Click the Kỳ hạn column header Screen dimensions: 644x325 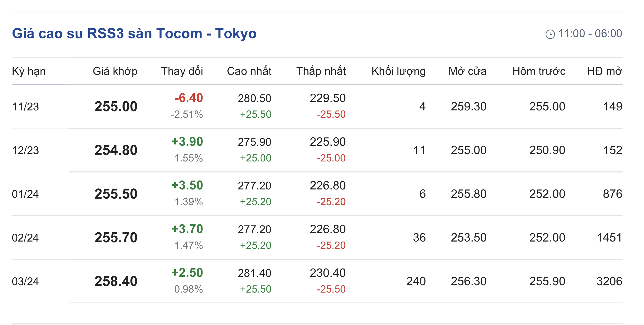[x=29, y=71]
